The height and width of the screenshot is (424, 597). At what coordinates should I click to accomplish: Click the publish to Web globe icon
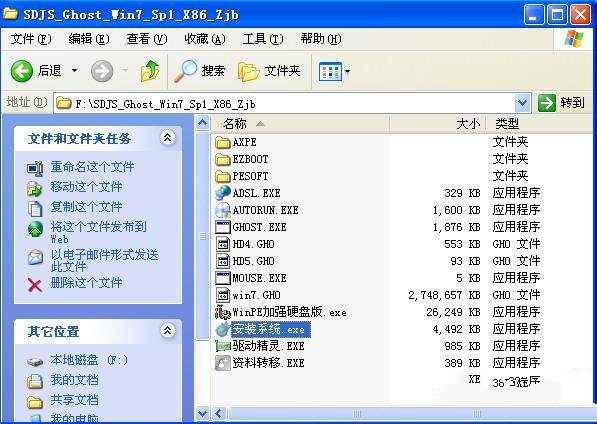(35, 228)
